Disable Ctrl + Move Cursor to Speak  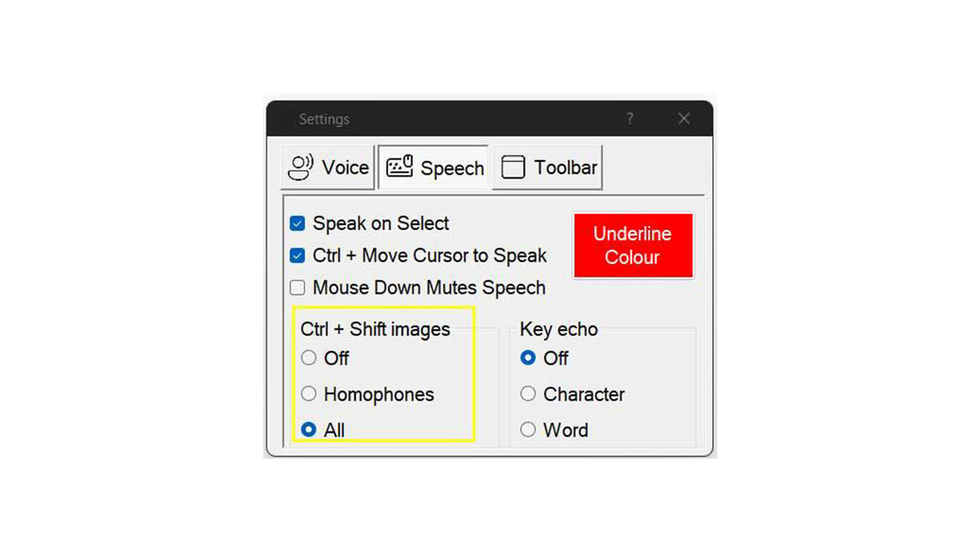[x=297, y=256]
